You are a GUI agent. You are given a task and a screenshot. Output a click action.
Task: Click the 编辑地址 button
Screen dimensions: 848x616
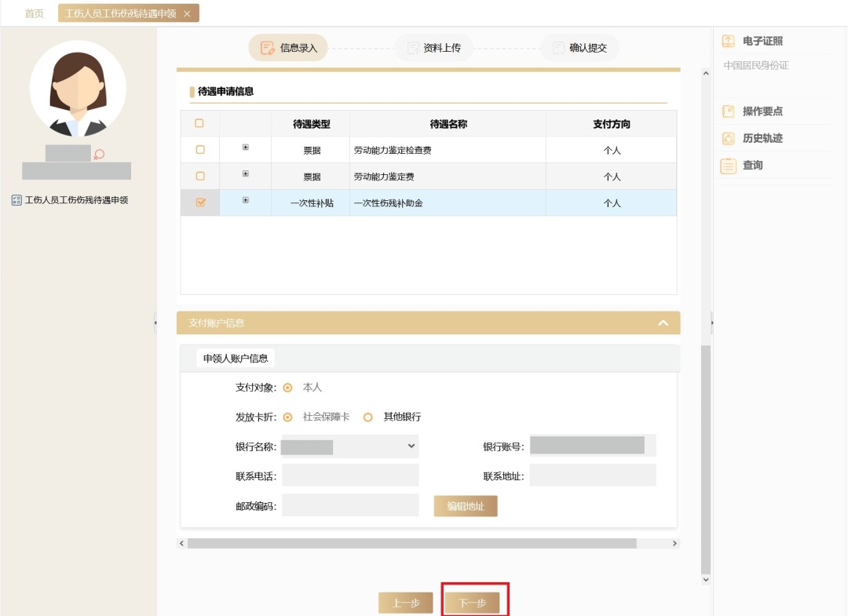coord(466,506)
